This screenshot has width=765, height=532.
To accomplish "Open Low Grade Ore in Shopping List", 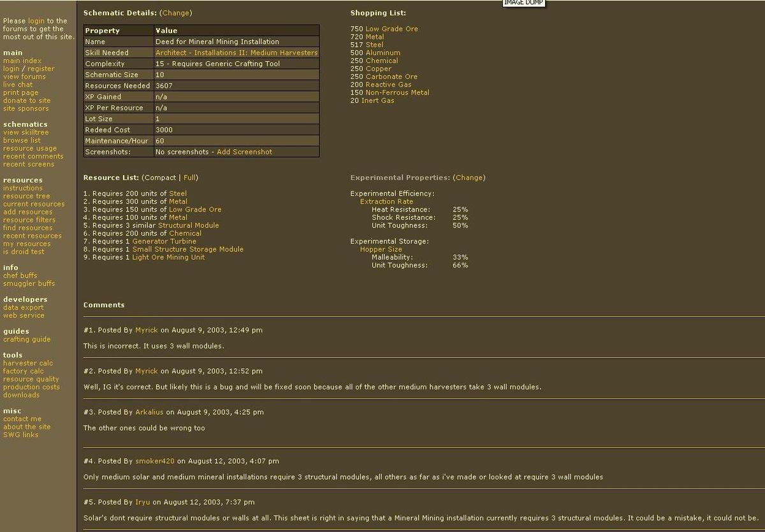I will pos(391,29).
